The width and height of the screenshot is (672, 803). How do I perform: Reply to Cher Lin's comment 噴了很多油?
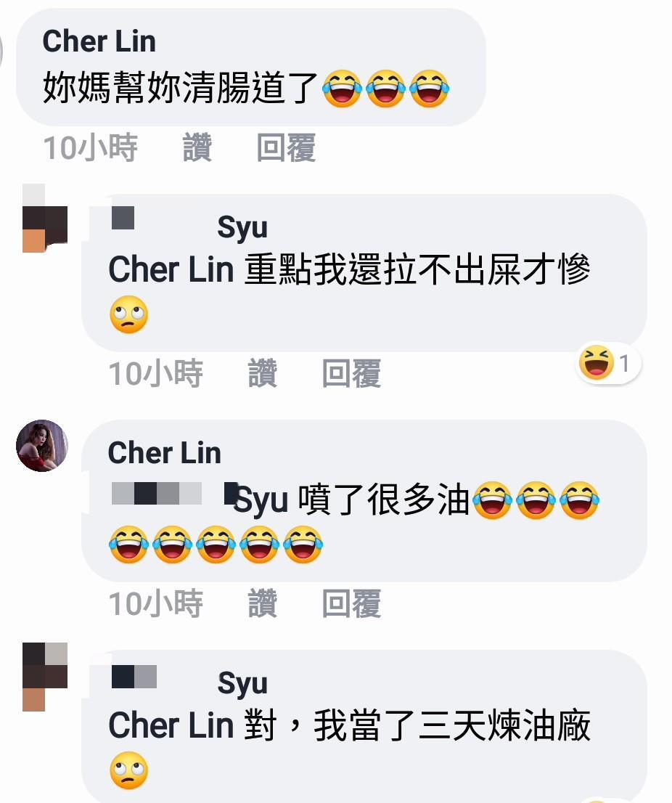tap(351, 603)
